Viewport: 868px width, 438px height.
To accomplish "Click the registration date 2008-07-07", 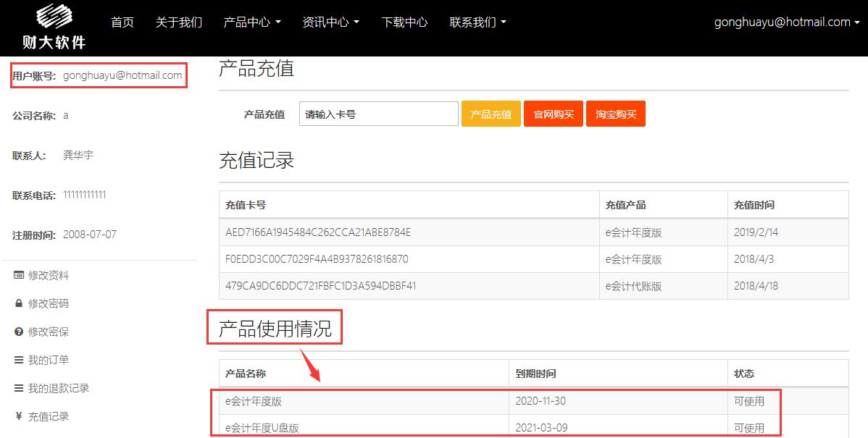I will 90,235.
